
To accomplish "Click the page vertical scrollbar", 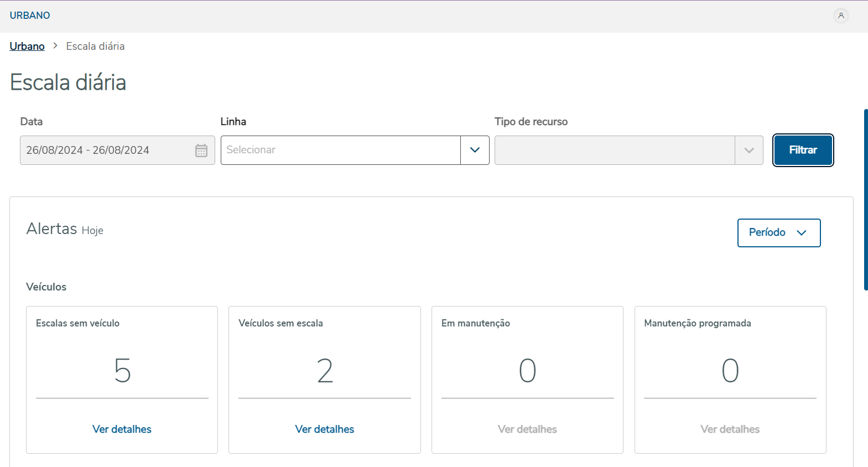I will coord(865,199).
